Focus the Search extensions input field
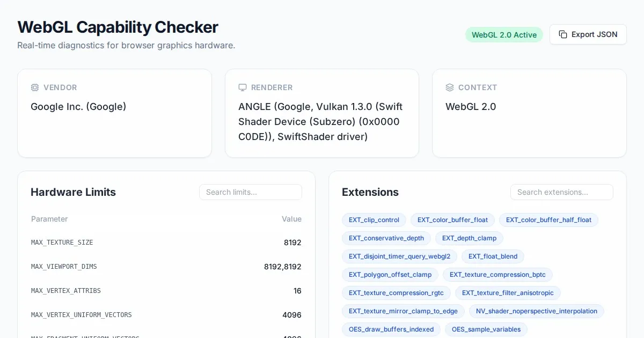This screenshot has height=338, width=644. pyautogui.click(x=561, y=192)
